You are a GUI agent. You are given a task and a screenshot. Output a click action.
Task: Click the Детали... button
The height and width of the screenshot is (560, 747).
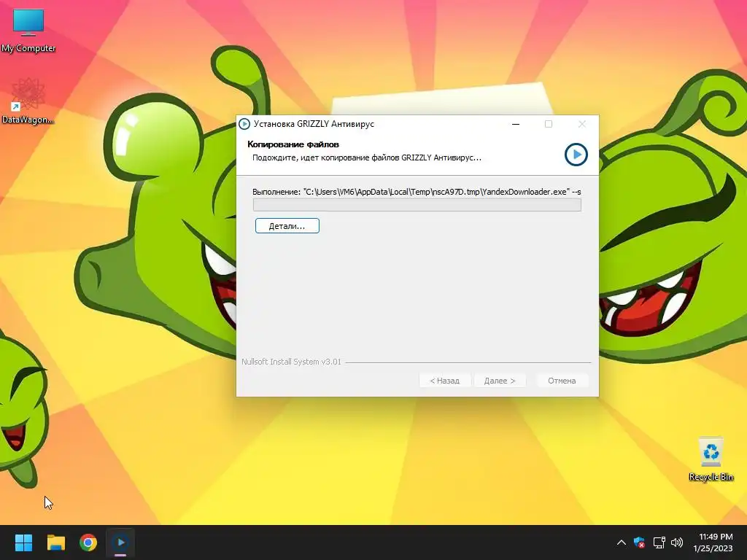[287, 226]
